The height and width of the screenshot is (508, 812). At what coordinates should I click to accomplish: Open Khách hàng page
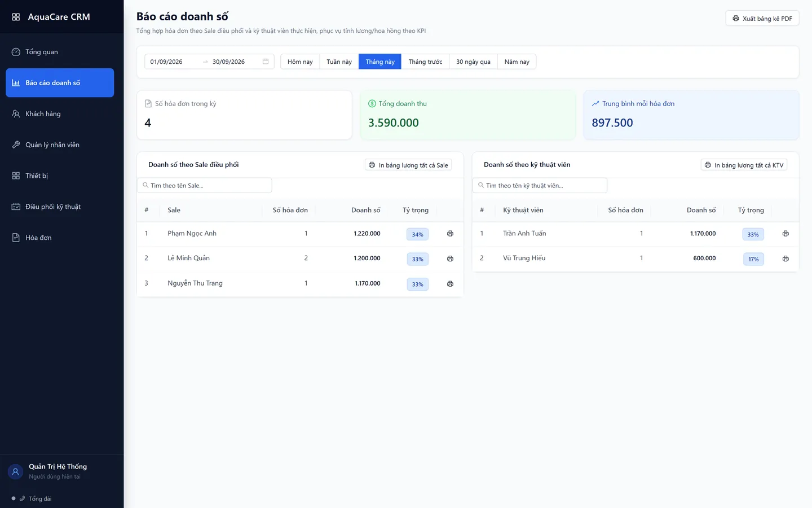pos(60,114)
